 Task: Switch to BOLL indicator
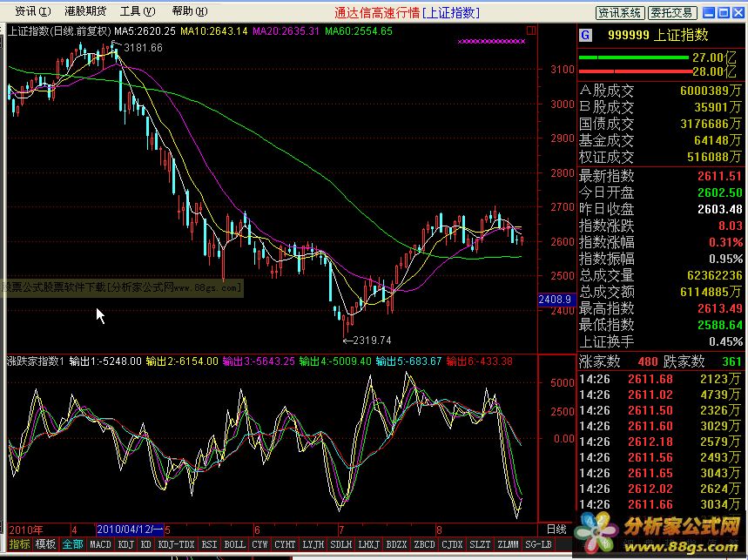235,543
